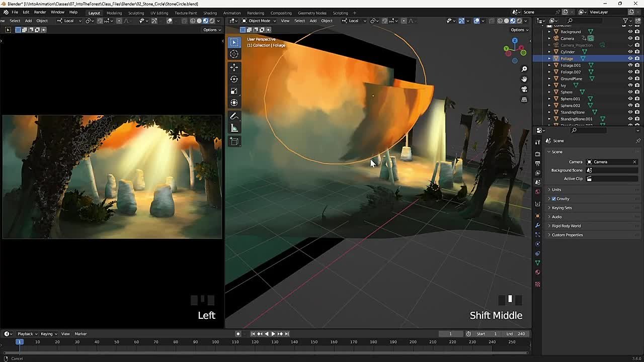The width and height of the screenshot is (644, 362).
Task: Expand the Foliage.001 outliner row
Action: point(549,65)
